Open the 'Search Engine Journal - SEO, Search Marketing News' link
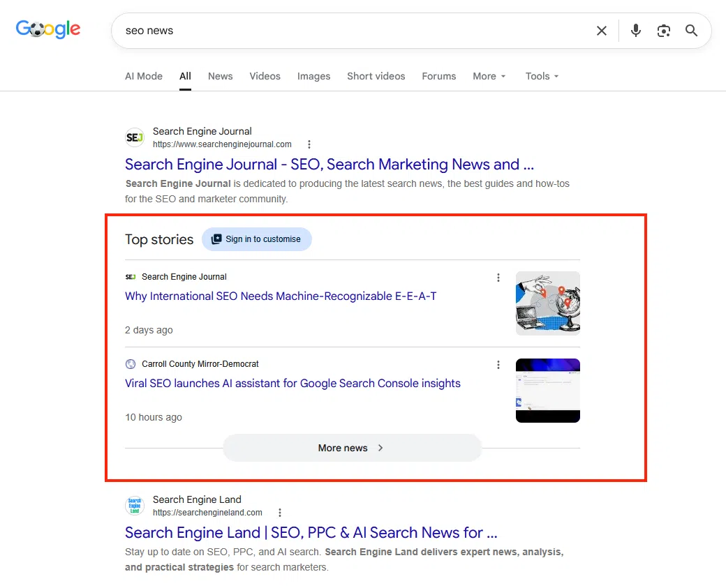The width and height of the screenshot is (726, 588). (329, 164)
